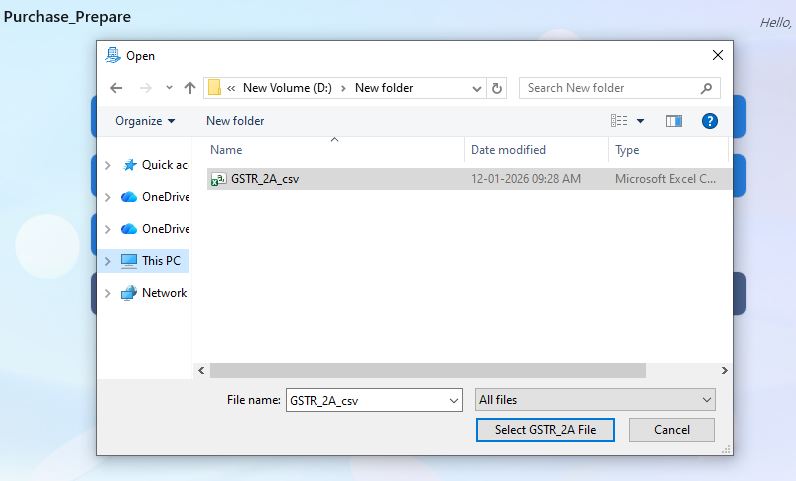Open the Organize menu
Viewport: 796px width, 481px height.
[x=144, y=121]
